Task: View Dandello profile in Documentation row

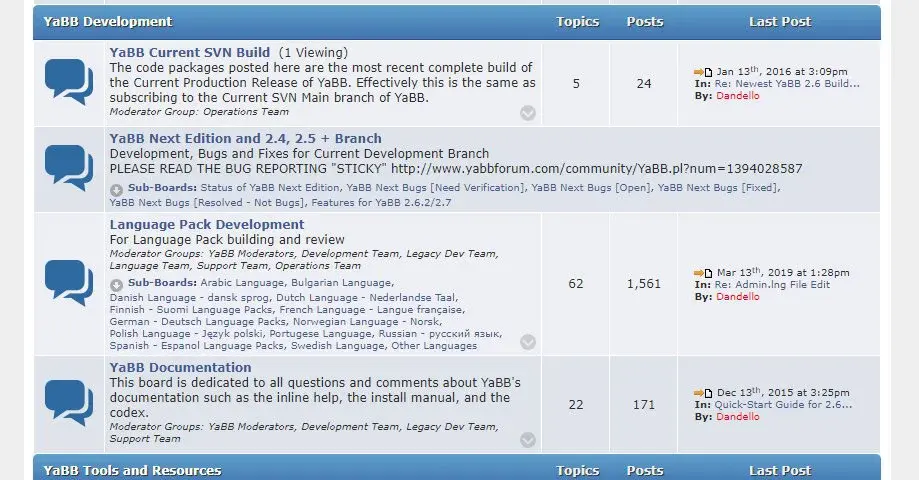Action: (737, 417)
